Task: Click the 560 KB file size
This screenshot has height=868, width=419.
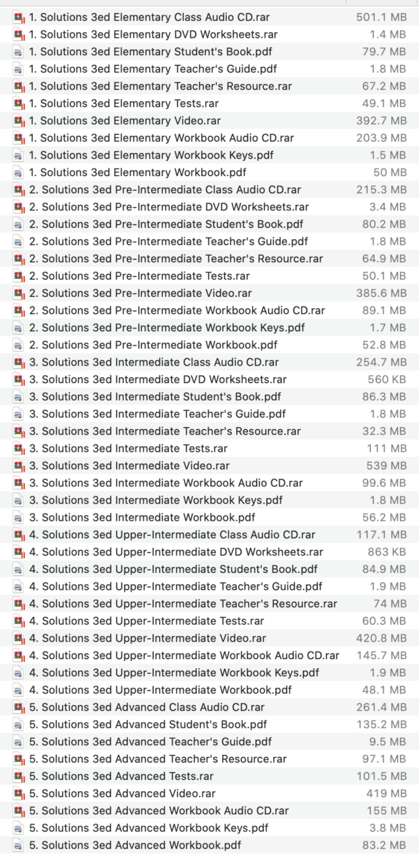Action: (387, 379)
